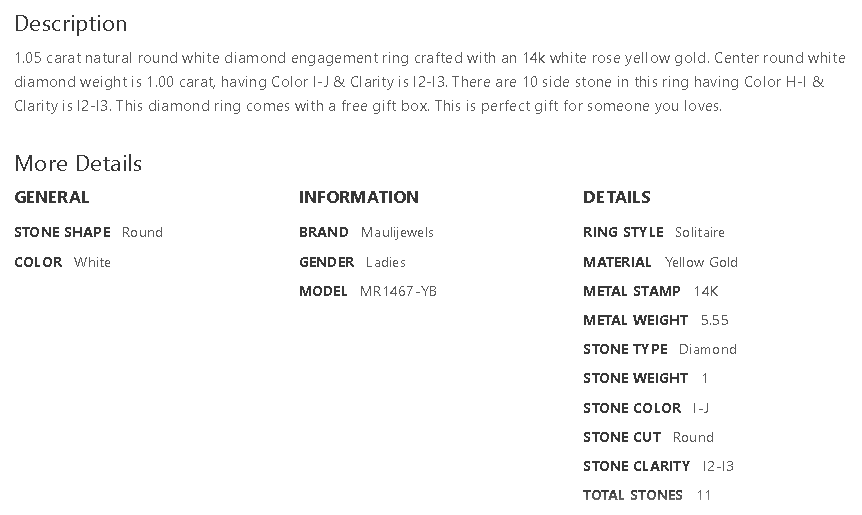
Task: Click the GENDER Ladies value
Action: pyautogui.click(x=385, y=262)
